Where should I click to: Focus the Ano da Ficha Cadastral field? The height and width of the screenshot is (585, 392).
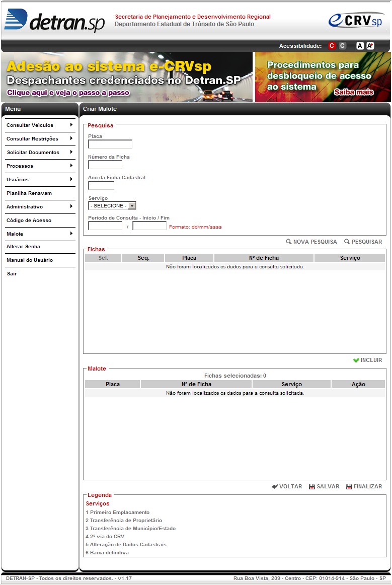[101, 185]
